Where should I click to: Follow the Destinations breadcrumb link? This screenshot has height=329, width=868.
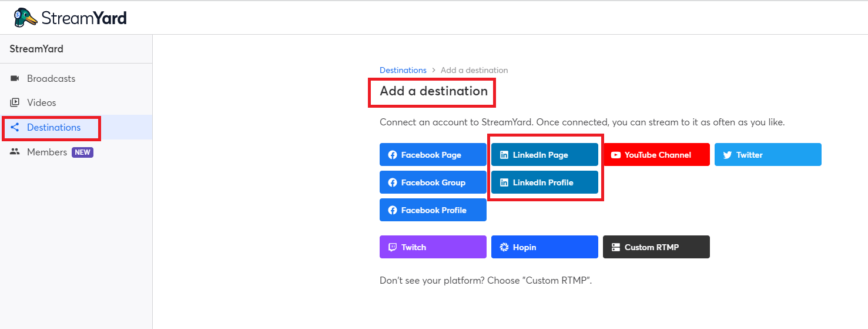403,70
